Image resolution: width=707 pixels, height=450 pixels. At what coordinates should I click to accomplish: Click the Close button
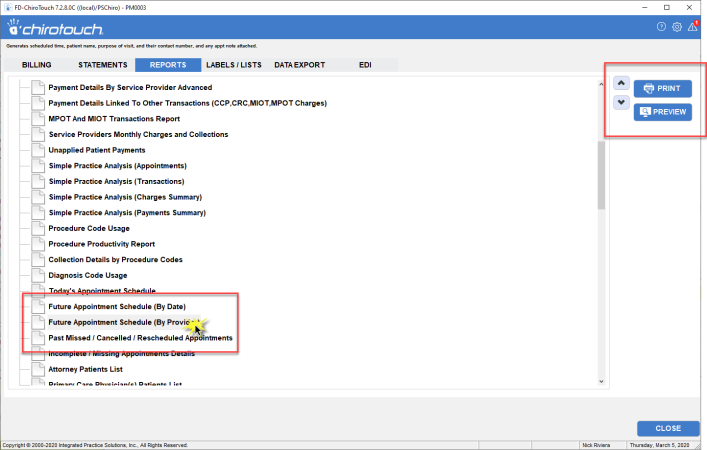pos(668,428)
